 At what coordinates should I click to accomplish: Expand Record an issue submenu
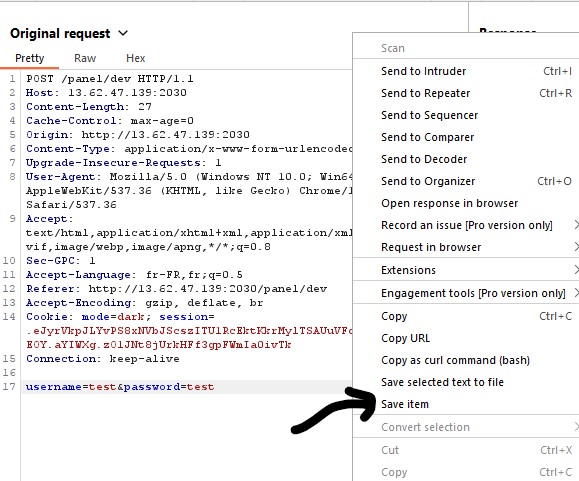[466, 225]
